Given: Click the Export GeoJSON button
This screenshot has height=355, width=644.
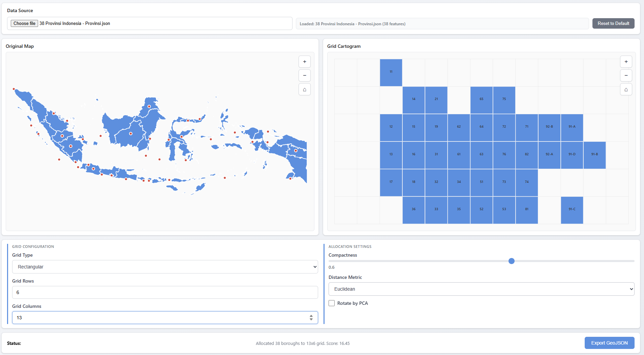Looking at the screenshot, I should point(609,343).
